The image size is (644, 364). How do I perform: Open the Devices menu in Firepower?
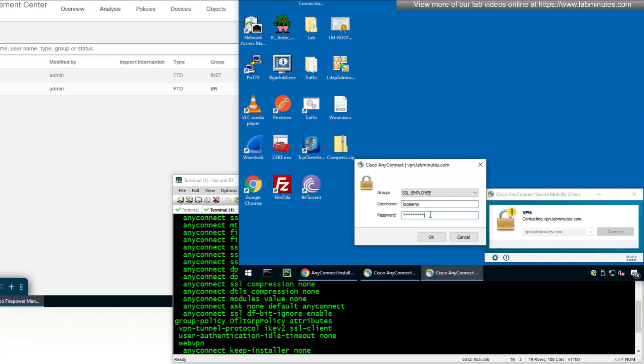(181, 9)
